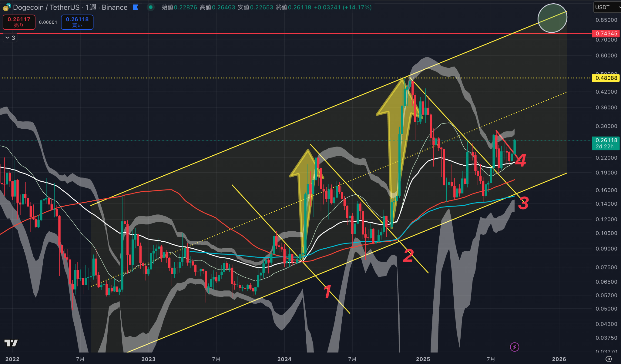The height and width of the screenshot is (364, 621).
Task: Click the 0.85000 price scale label
Action: pyautogui.click(x=606, y=20)
